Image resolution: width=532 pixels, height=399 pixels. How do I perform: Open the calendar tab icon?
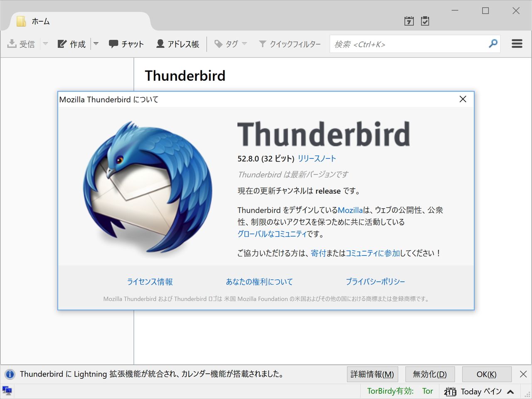[409, 20]
